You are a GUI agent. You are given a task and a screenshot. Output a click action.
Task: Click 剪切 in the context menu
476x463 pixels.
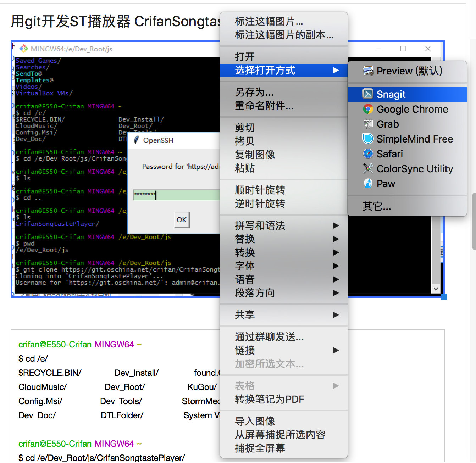(x=284, y=128)
